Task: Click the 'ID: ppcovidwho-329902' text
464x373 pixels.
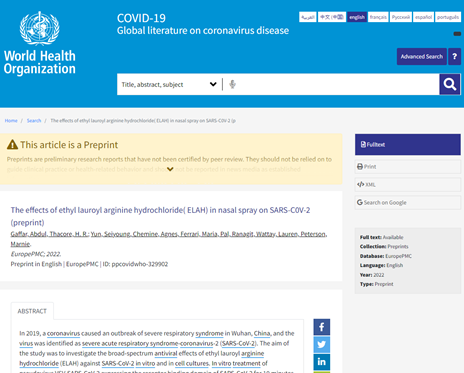Action: click(x=135, y=264)
